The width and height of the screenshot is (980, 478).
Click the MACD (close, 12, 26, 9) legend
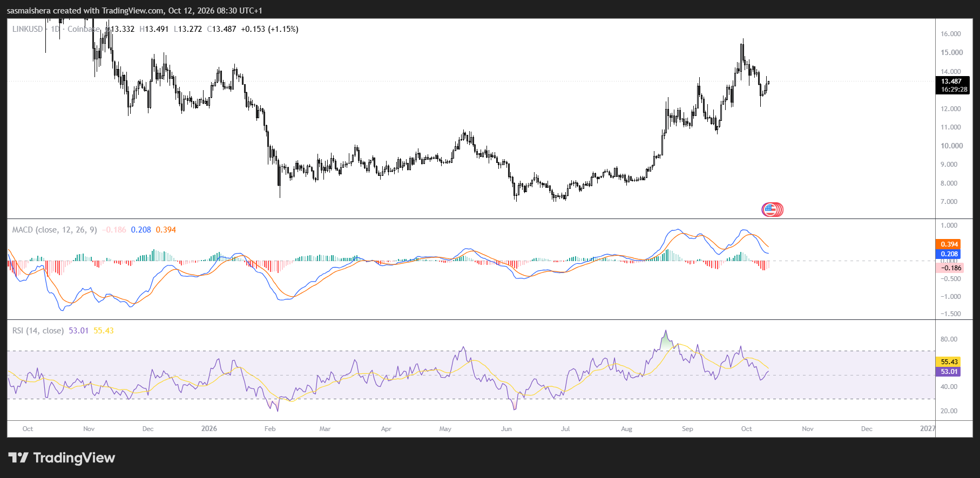55,230
